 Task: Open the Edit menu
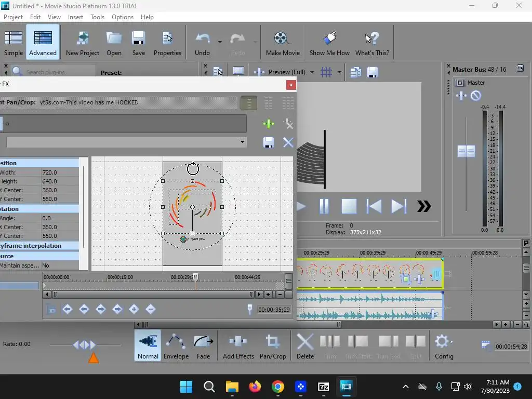tap(35, 17)
